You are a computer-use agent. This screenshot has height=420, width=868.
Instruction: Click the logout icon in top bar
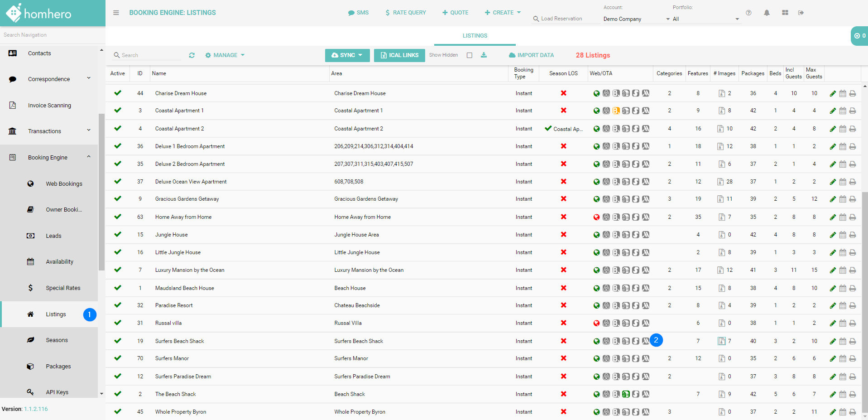tap(801, 13)
